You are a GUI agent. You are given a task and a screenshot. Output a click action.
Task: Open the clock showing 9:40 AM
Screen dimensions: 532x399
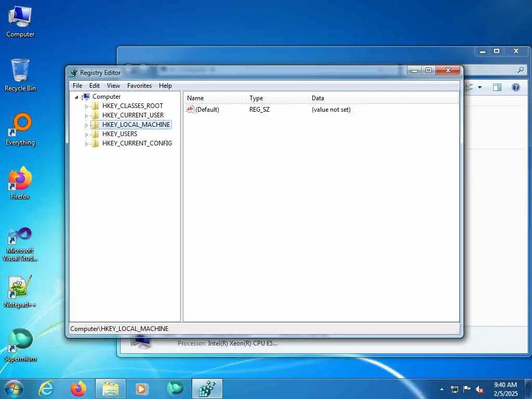click(506, 389)
